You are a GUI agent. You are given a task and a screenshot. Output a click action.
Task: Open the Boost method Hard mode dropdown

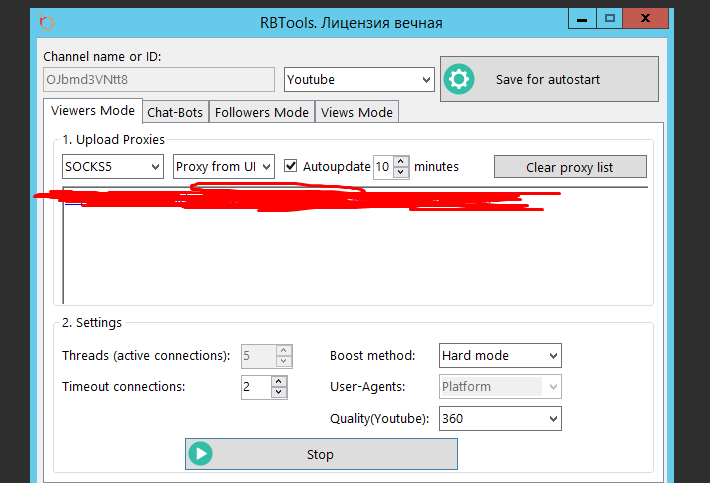click(x=500, y=355)
